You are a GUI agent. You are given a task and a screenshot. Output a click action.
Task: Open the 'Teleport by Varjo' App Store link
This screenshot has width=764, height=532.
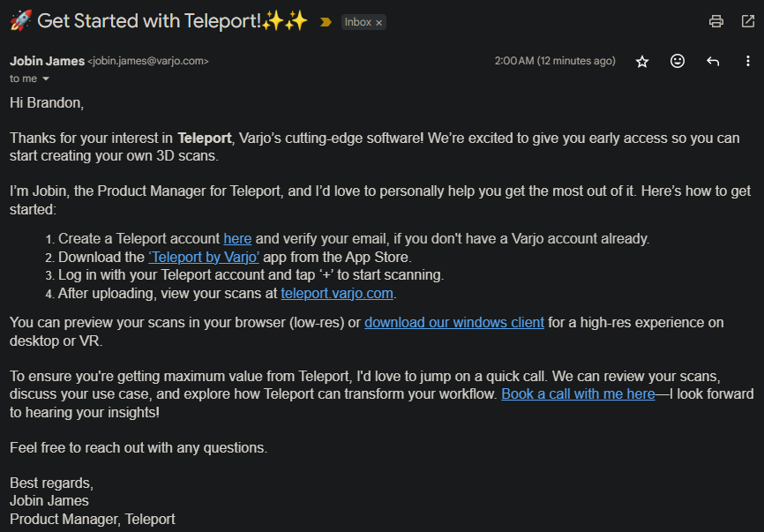coord(204,257)
